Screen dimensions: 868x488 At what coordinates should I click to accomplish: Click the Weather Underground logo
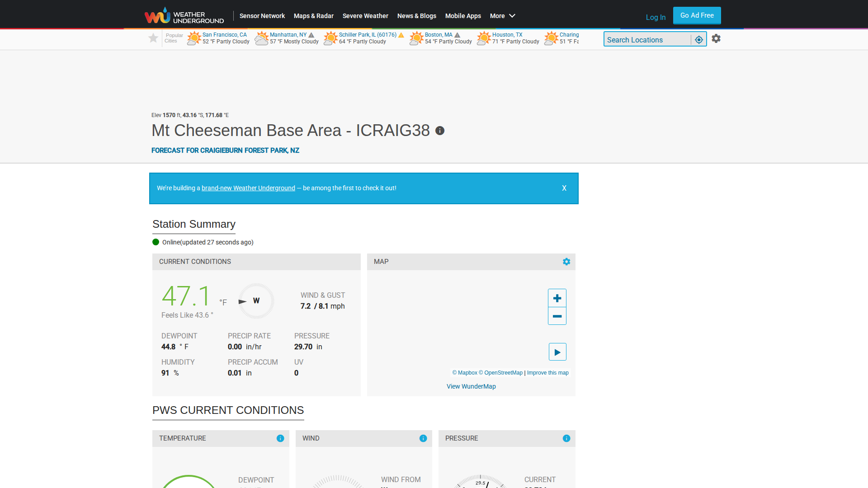pyautogui.click(x=184, y=16)
